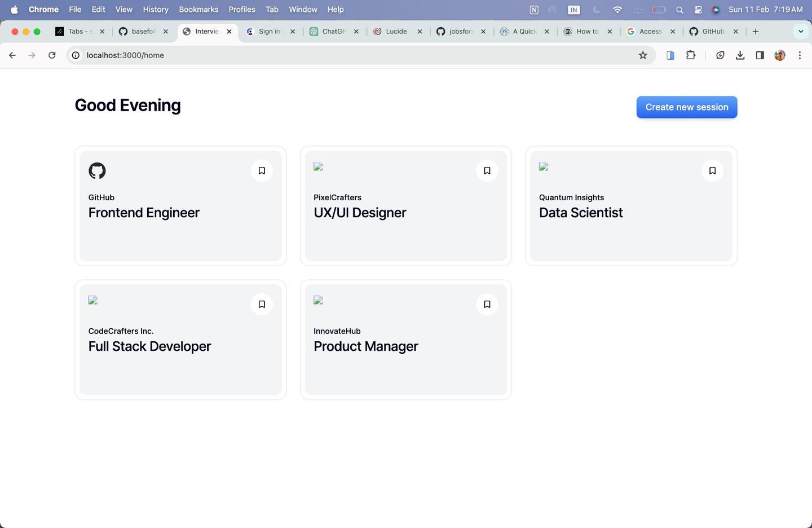Go back using the browser back arrow
Image resolution: width=812 pixels, height=528 pixels.
[12, 55]
